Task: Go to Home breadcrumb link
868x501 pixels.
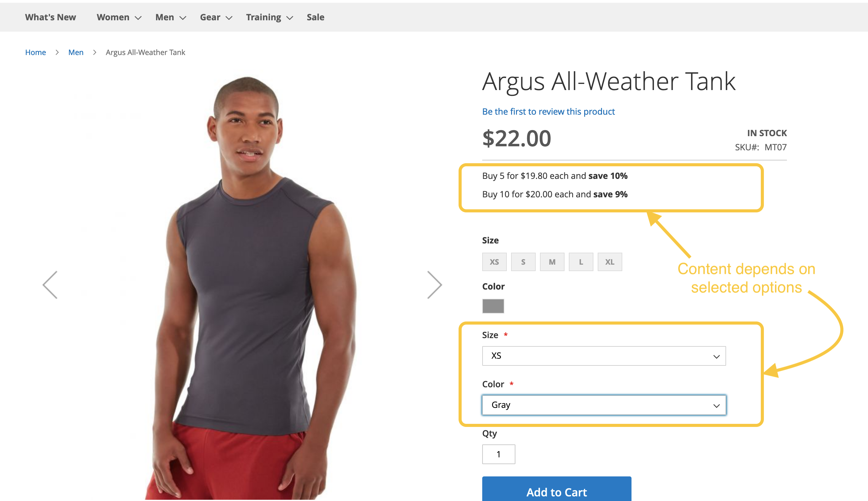Action: click(x=35, y=52)
